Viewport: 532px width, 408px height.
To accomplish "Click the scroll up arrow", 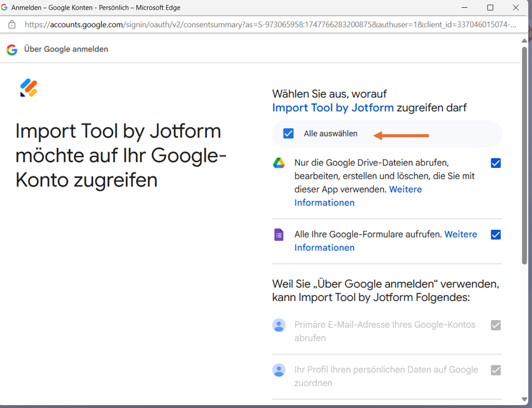I will tap(525, 40).
